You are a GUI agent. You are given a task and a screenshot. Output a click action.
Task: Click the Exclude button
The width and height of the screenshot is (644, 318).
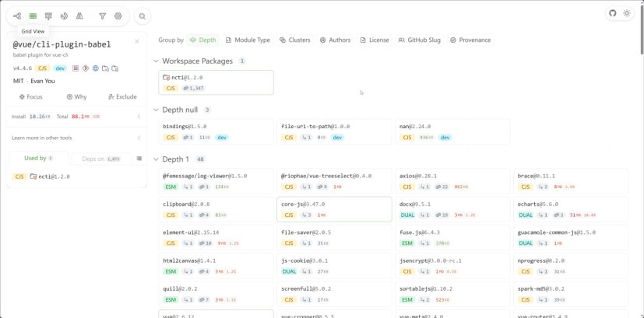[122, 97]
